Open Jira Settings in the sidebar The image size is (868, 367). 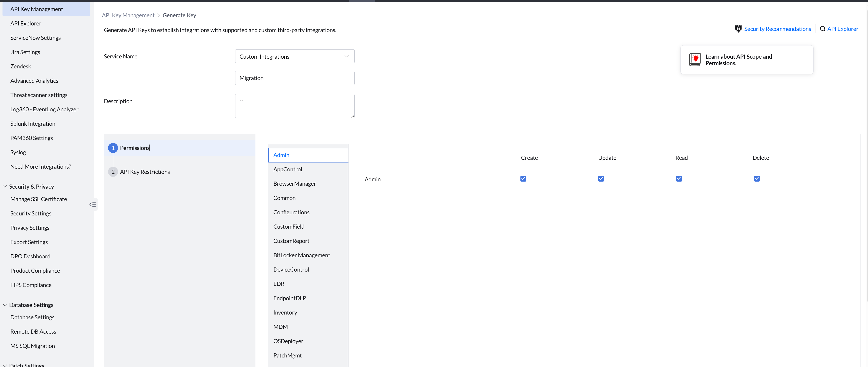[25, 52]
